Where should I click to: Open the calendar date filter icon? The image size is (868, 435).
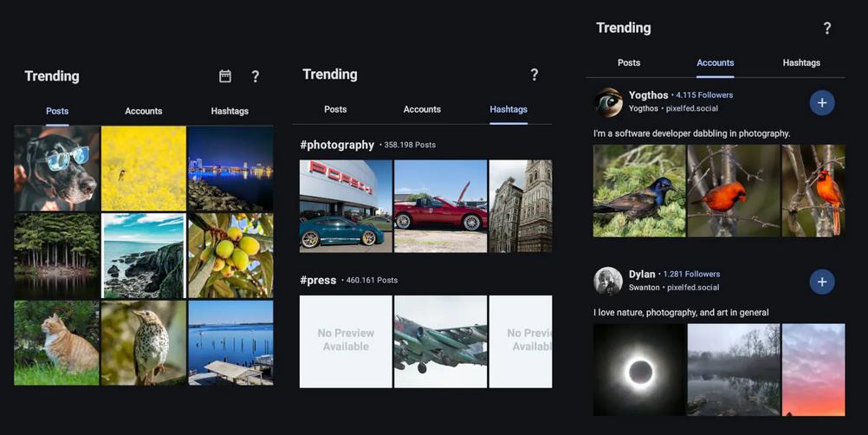[x=225, y=76]
